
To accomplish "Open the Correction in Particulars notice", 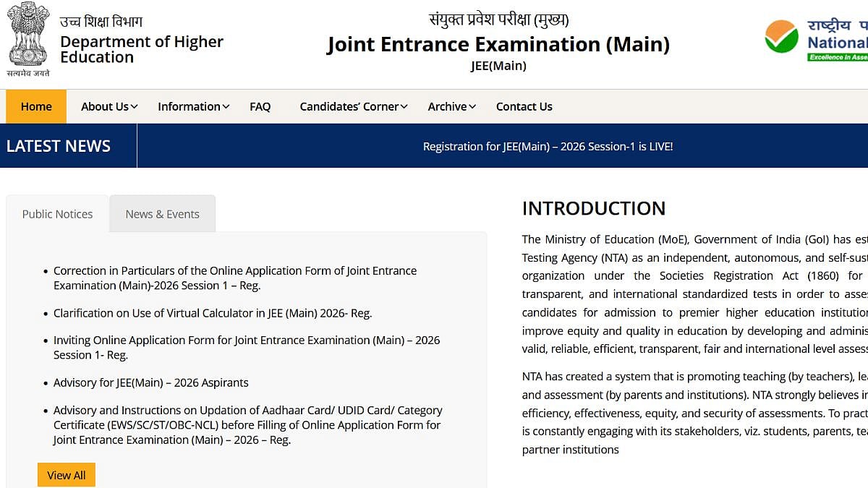I will point(235,278).
